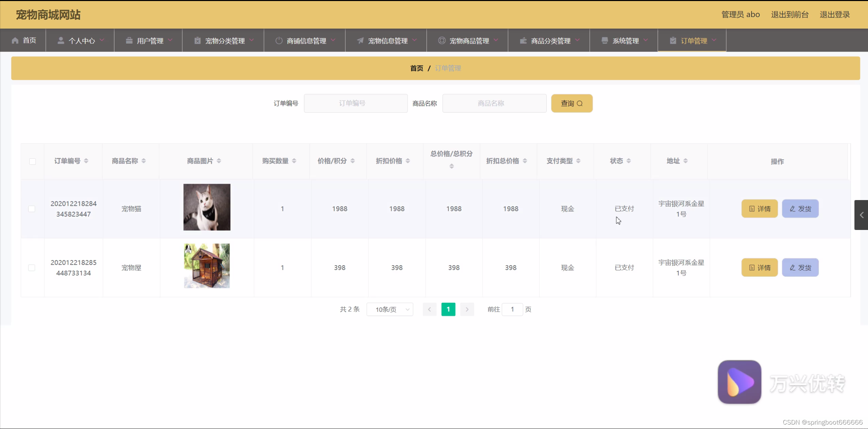Click the 订单编号 search input field
Viewport: 868px width, 429px height.
356,103
